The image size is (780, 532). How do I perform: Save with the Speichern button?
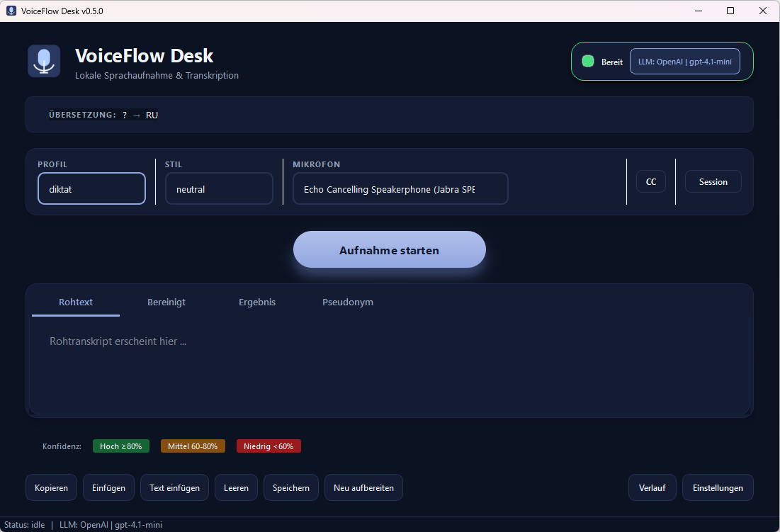(x=291, y=488)
